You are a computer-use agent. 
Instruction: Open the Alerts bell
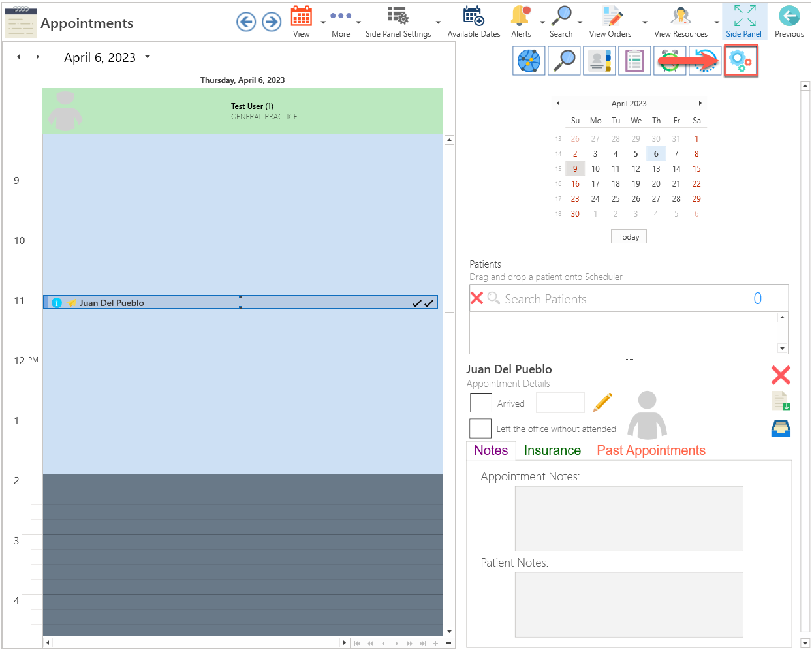(x=521, y=16)
